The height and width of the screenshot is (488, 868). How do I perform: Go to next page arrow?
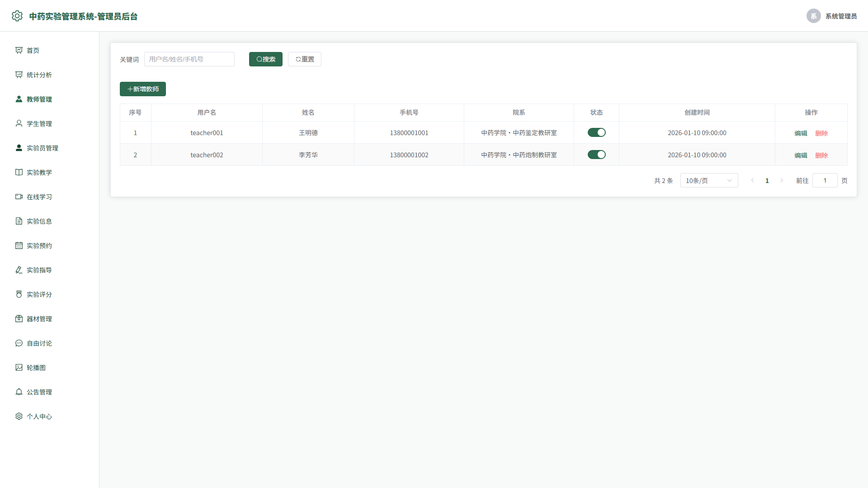(782, 180)
